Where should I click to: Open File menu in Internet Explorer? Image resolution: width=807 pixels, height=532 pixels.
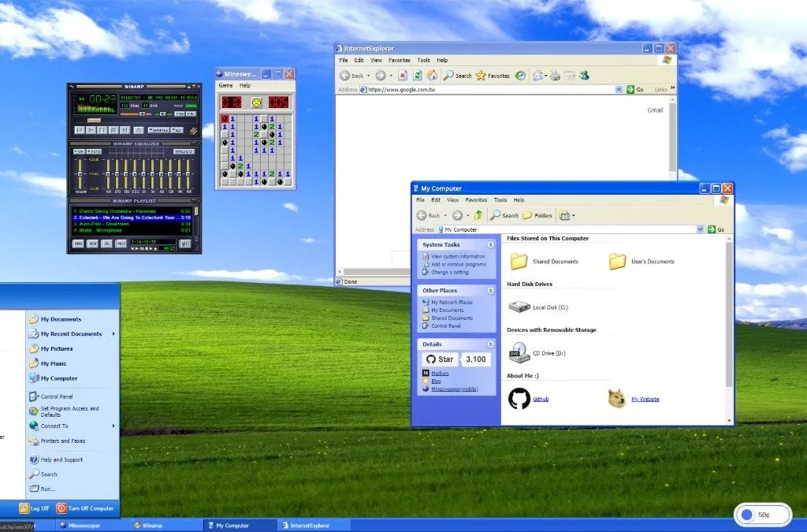344,60
